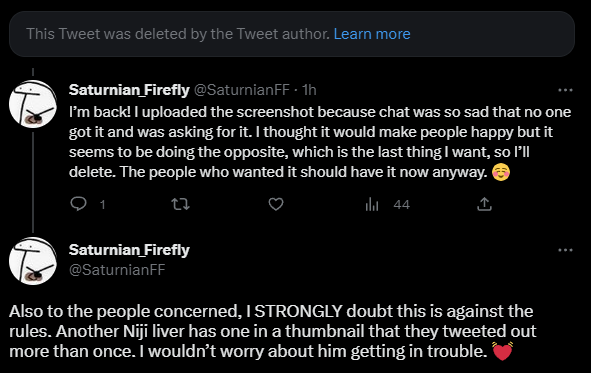Click Saturnian_Firefly display name beside the 1h timestamp

pyautogui.click(x=129, y=90)
